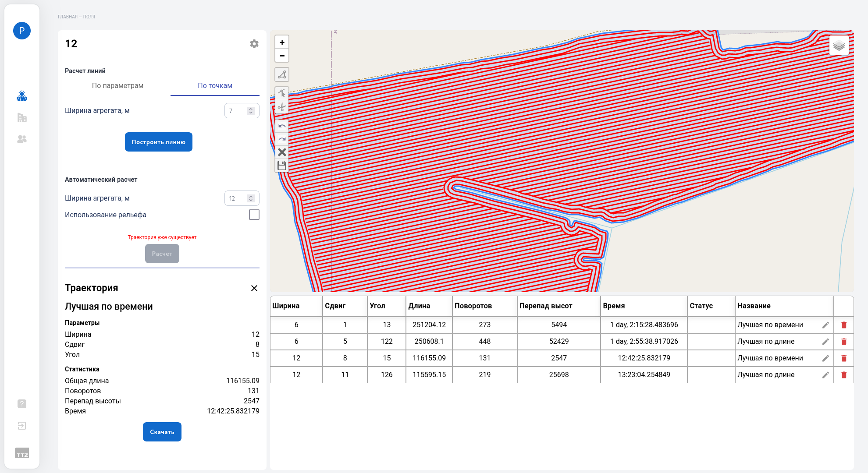Delete the trajectory with length 251204.12
This screenshot has width=868, height=473.
pos(844,325)
